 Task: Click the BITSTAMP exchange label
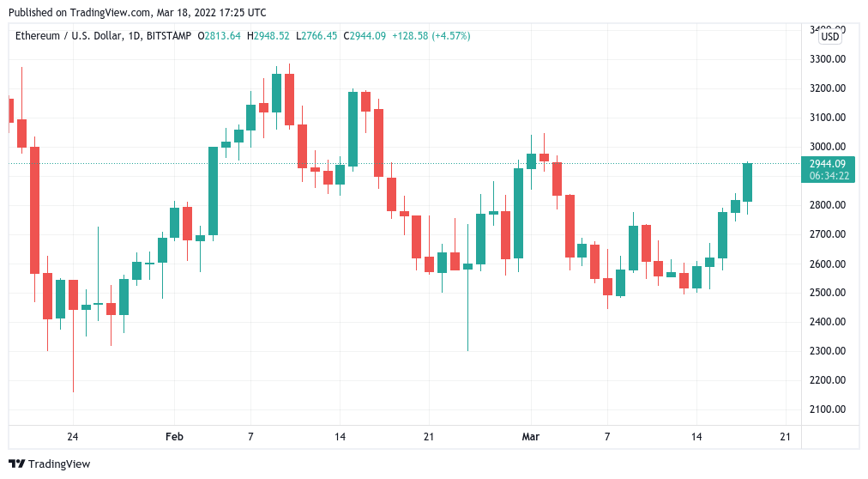point(169,36)
